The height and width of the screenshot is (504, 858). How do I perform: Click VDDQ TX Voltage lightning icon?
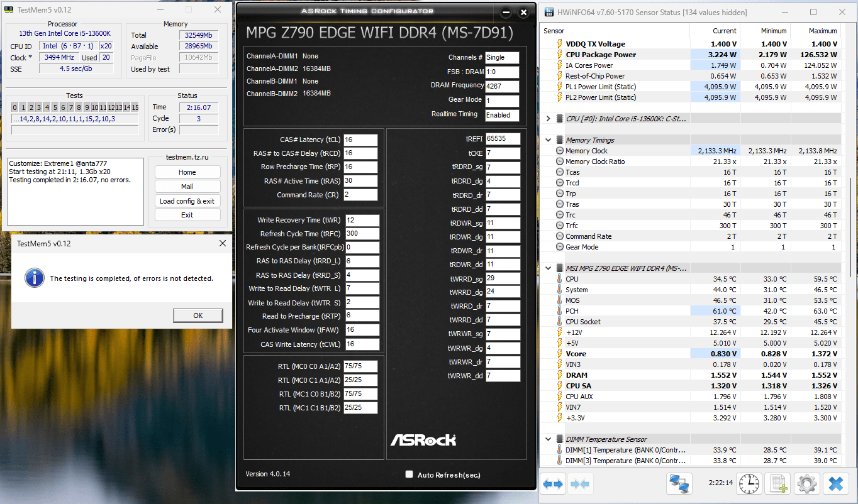[560, 44]
